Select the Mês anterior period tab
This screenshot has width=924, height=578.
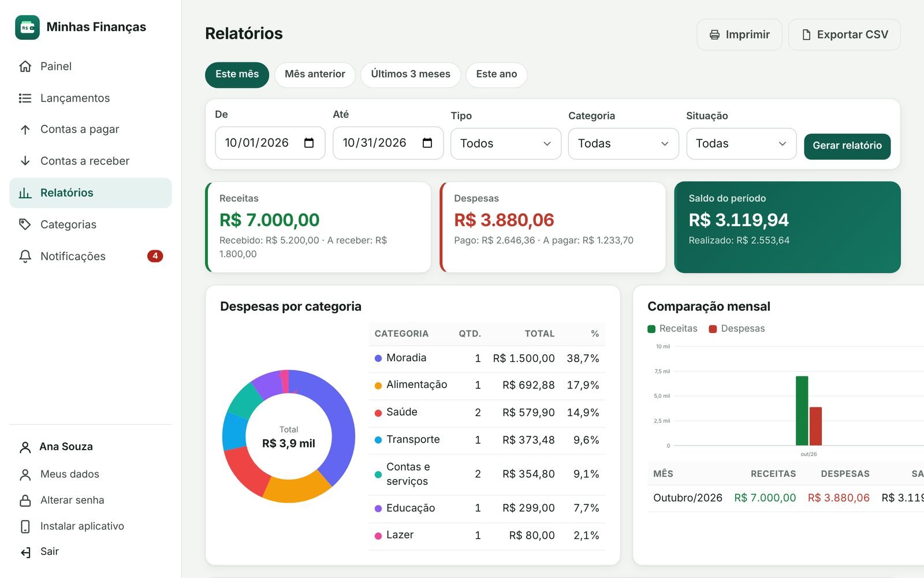[x=315, y=75]
